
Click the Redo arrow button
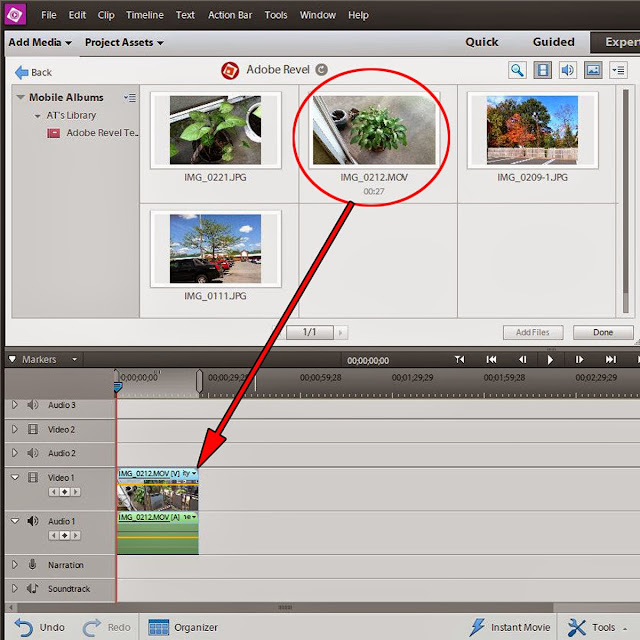pyautogui.click(x=107, y=627)
